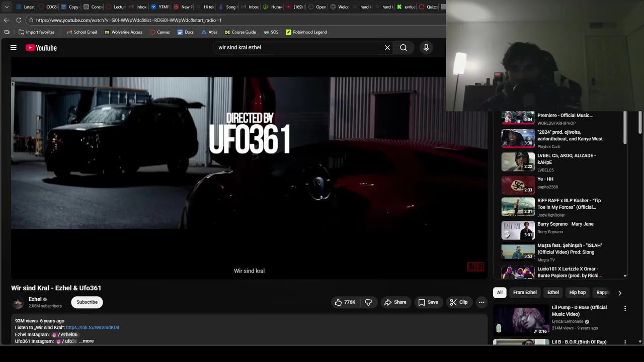The width and height of the screenshot is (644, 362).
Task: Open the Atlas bookmark
Action: pyautogui.click(x=209, y=32)
